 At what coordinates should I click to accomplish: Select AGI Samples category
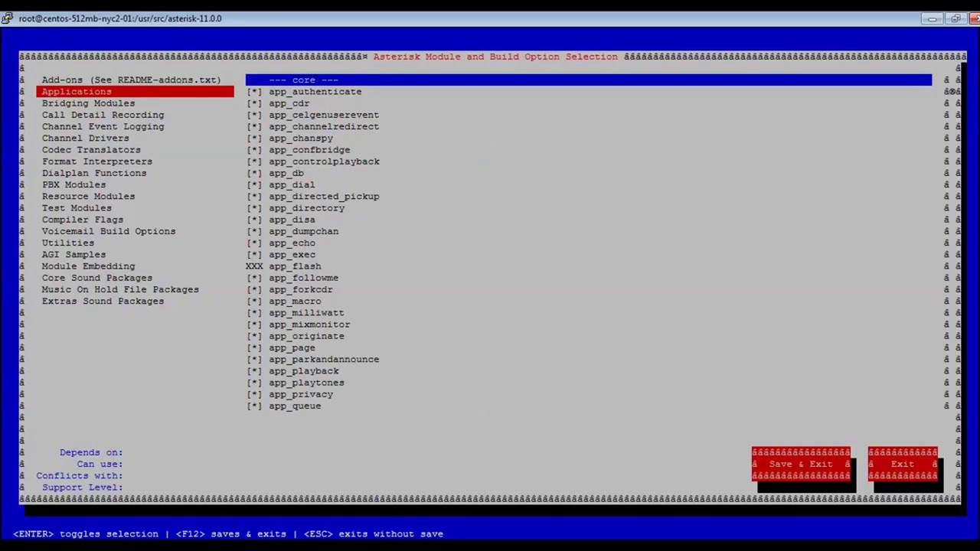tap(73, 255)
